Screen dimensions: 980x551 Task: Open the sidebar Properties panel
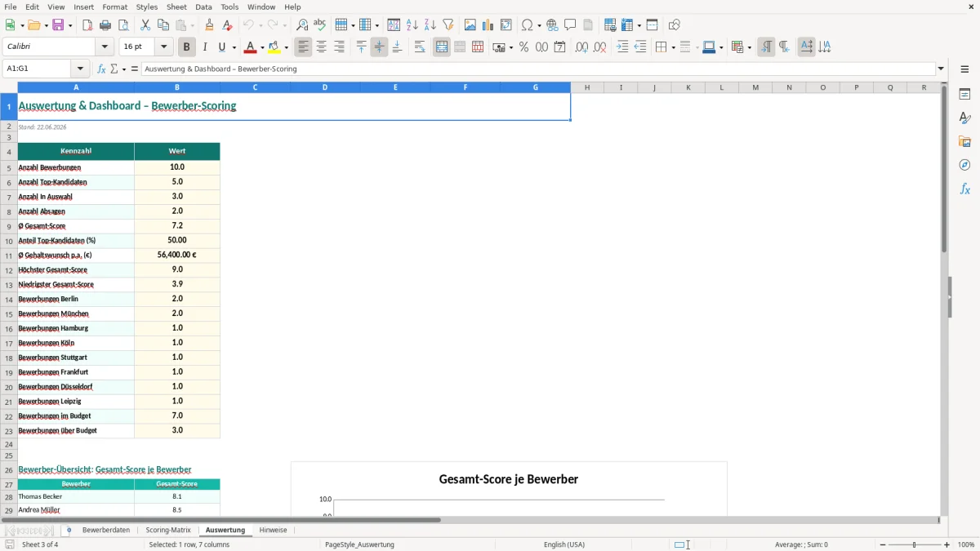[x=964, y=94]
